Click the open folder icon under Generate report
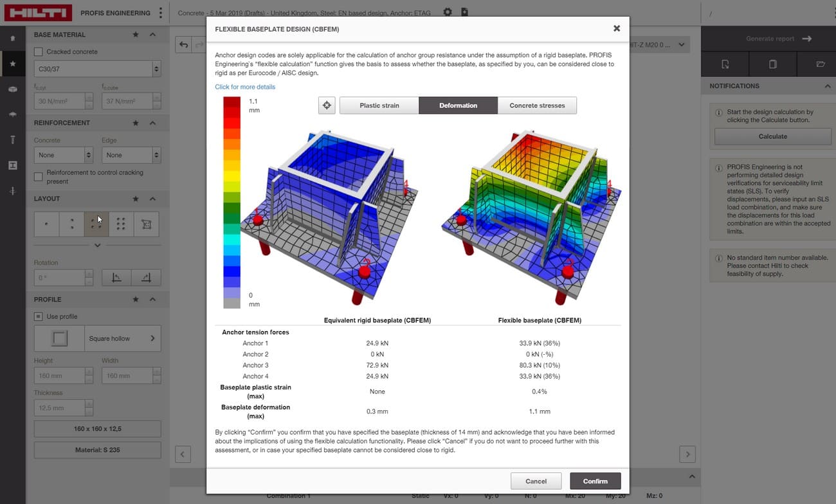Viewport: 836px width, 504px height. 821,64
